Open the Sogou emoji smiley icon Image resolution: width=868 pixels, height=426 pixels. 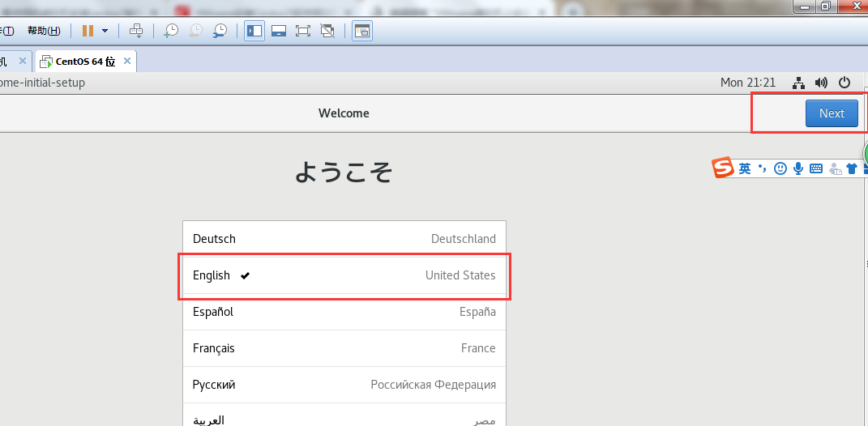780,168
